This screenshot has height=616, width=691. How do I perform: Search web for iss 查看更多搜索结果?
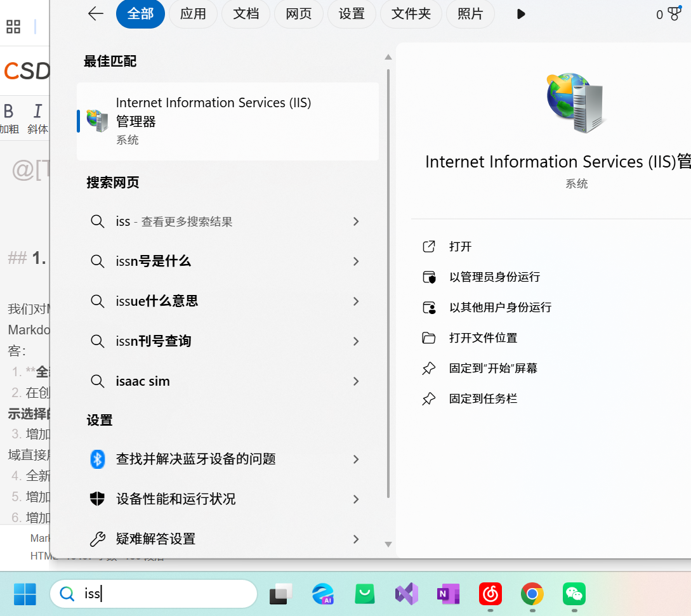point(228,221)
